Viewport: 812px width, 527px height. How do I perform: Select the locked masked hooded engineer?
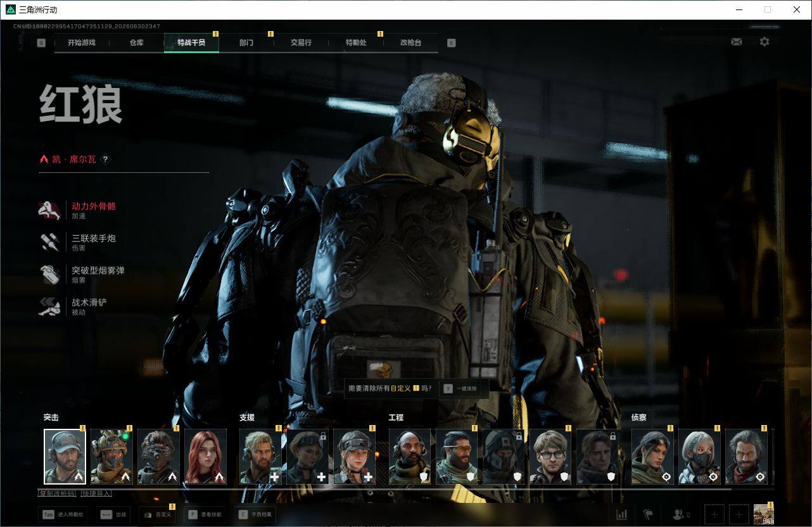[504, 457]
